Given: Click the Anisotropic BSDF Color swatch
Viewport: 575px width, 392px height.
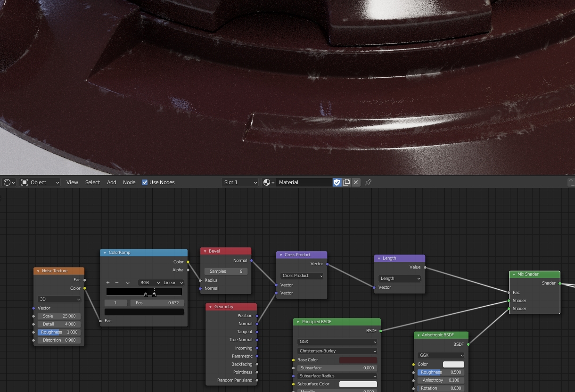Looking at the screenshot, I should 453,364.
